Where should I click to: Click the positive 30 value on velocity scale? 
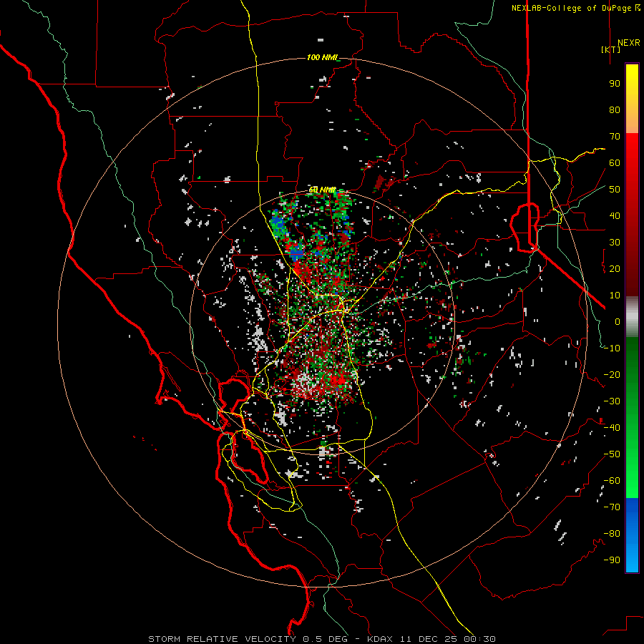tap(615, 243)
